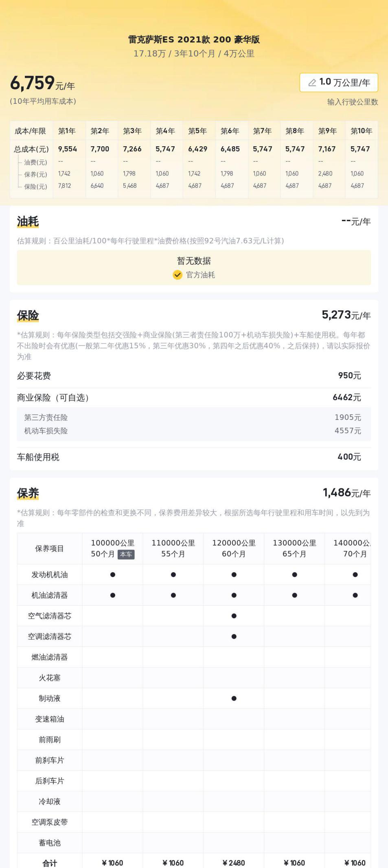Click 制动液 dot under 120000公里
Viewport: 388px width, 868px height.
point(234,699)
